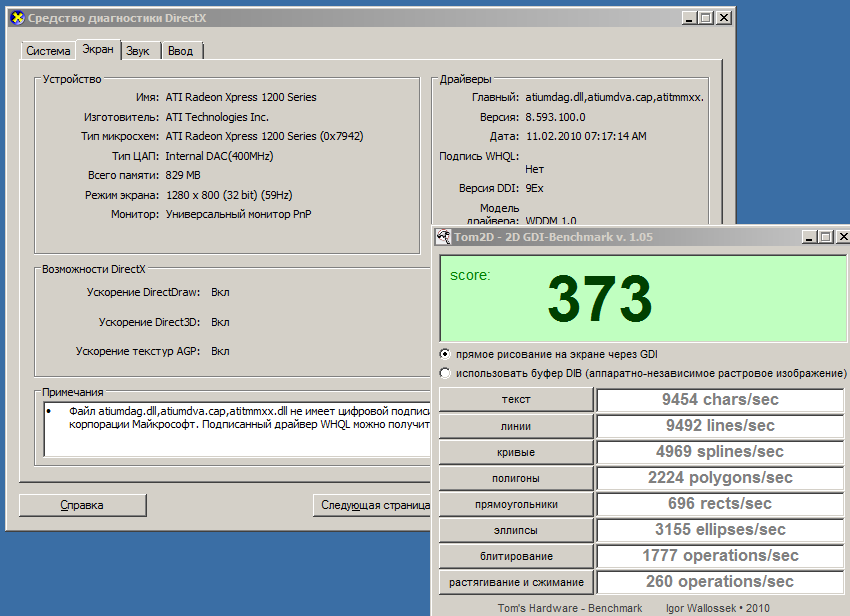850x616 pixels.
Task: Start the эллипсы benchmark test
Action: tap(516, 530)
